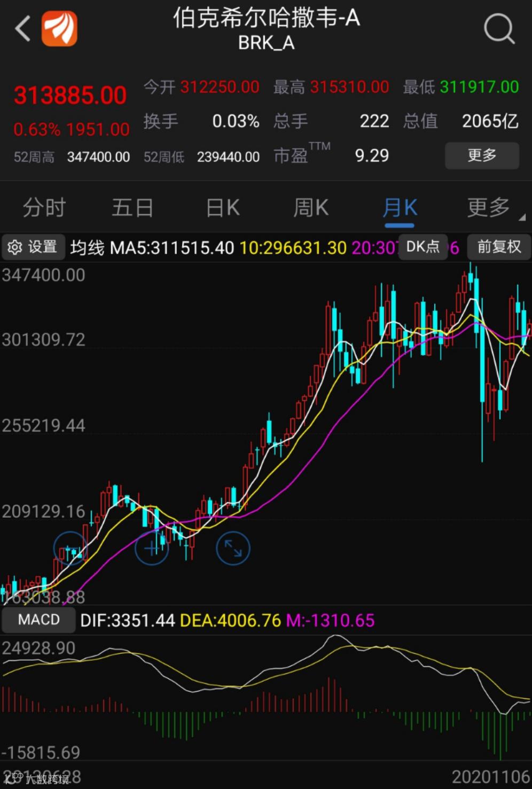Toggle the DK点 indicator button
The width and height of the screenshot is (532, 789).
click(x=423, y=246)
